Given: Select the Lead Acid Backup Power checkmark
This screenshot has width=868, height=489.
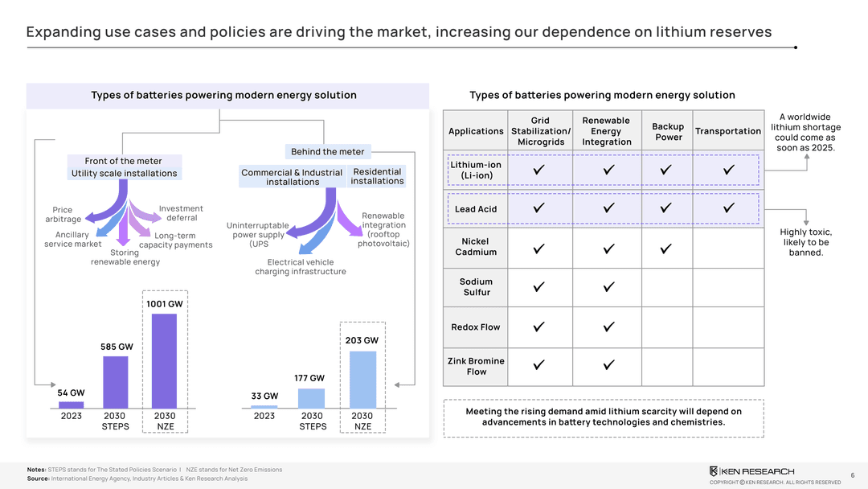Looking at the screenshot, I should coord(666,208).
